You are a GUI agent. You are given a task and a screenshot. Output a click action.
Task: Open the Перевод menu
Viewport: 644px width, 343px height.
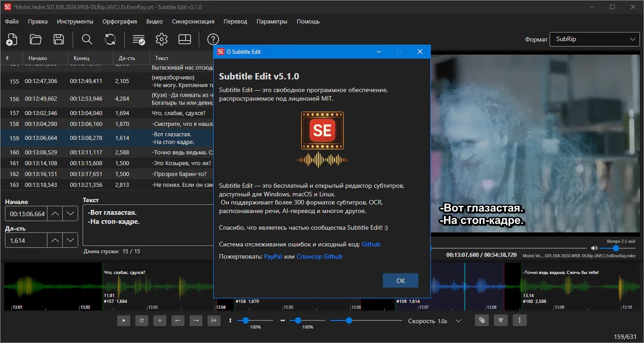point(235,21)
